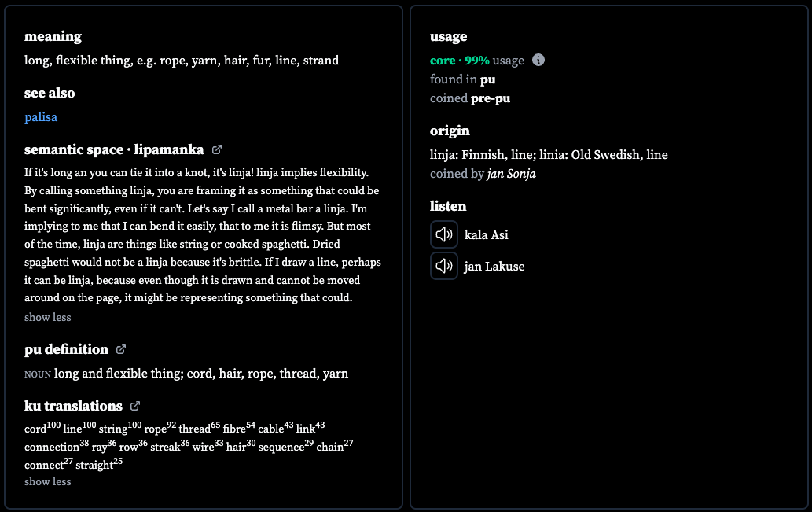Select the NOUN part-of-speech label

(x=37, y=374)
